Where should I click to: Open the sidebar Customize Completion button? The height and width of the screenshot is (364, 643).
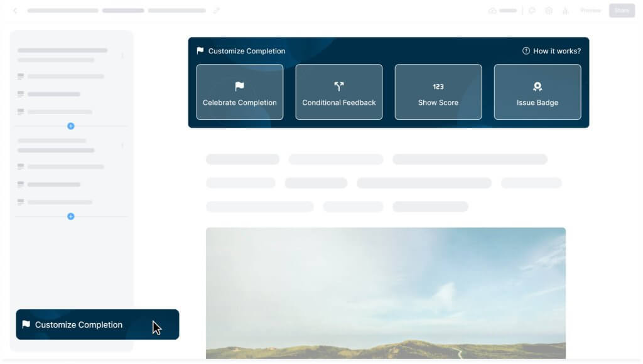(97, 324)
